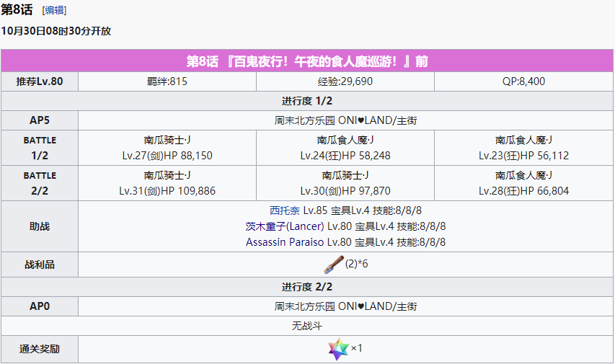This screenshot has height=364, width=615.
Task: Click the ONI♥LAND/主街 location in the AP0 row
Action: click(x=345, y=306)
